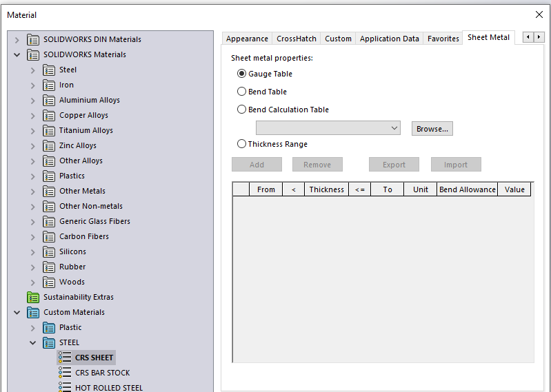Open the Application Data tab
The width and height of the screenshot is (551, 392).
coord(390,39)
